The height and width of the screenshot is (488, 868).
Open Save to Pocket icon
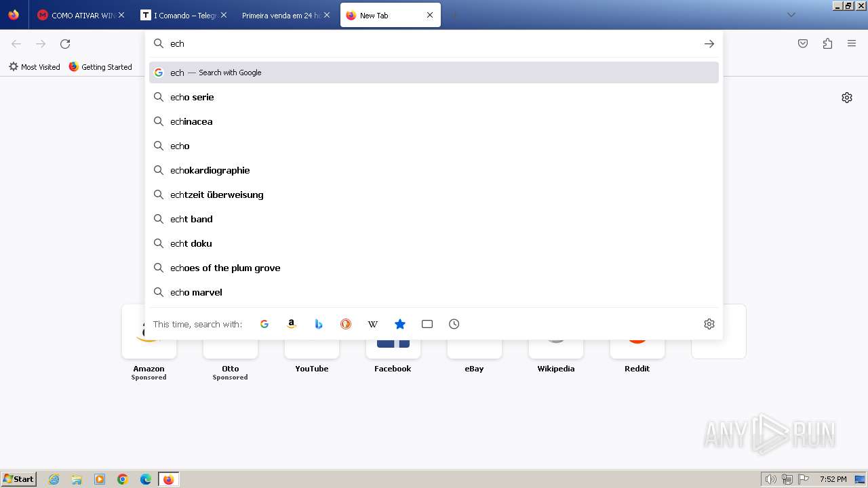(x=803, y=43)
